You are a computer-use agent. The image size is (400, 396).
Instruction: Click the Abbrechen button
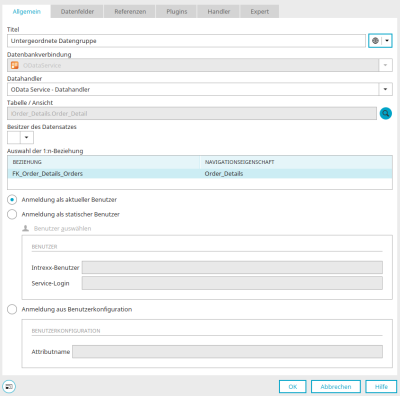[336, 387]
